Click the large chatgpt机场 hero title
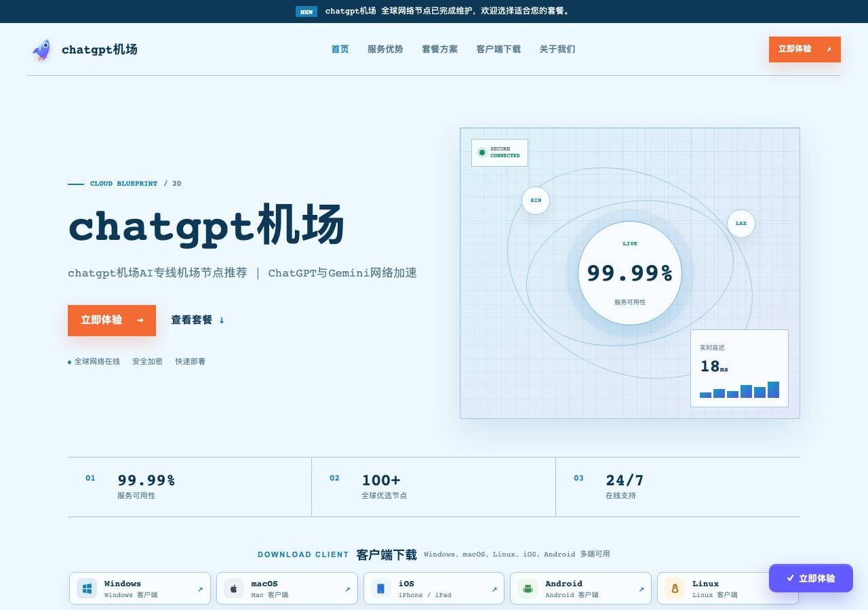The image size is (868, 610). pyautogui.click(x=207, y=225)
